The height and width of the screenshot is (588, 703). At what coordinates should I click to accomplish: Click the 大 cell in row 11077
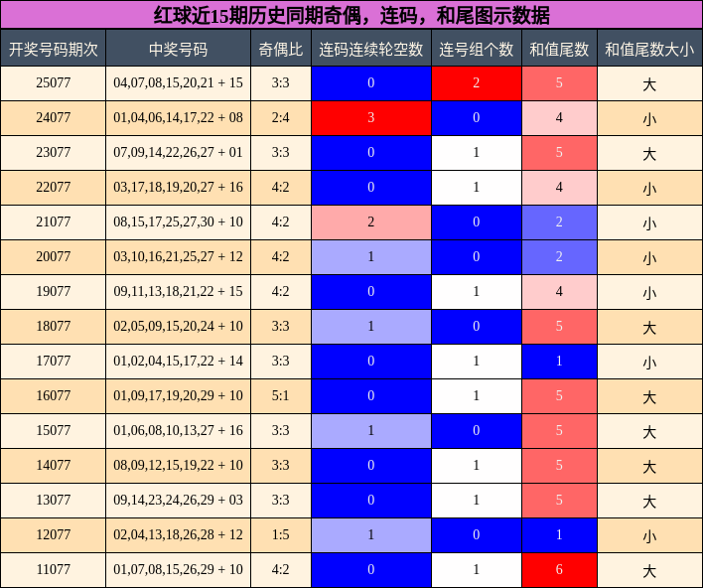coord(649,569)
